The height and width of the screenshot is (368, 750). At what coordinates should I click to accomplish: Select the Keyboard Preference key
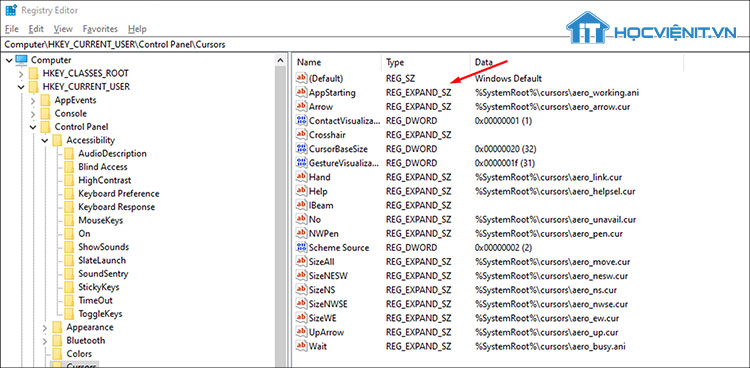point(119,194)
